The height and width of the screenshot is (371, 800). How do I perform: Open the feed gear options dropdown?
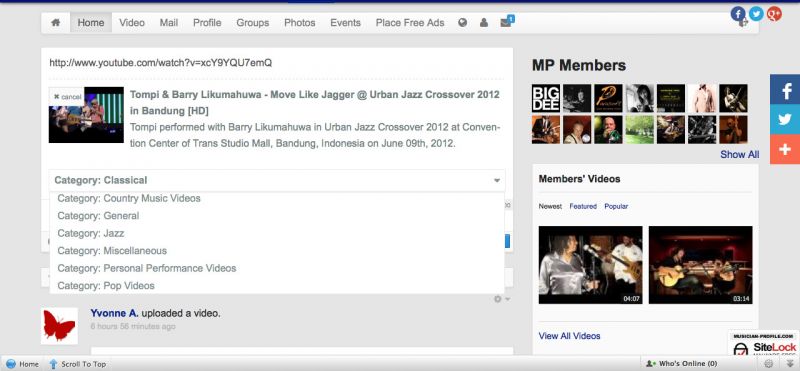501,299
